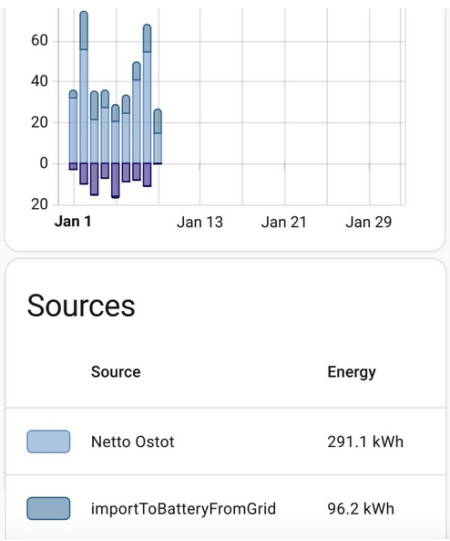Click the Jan 13 axis label
The width and height of the screenshot is (450, 541).
200,222
